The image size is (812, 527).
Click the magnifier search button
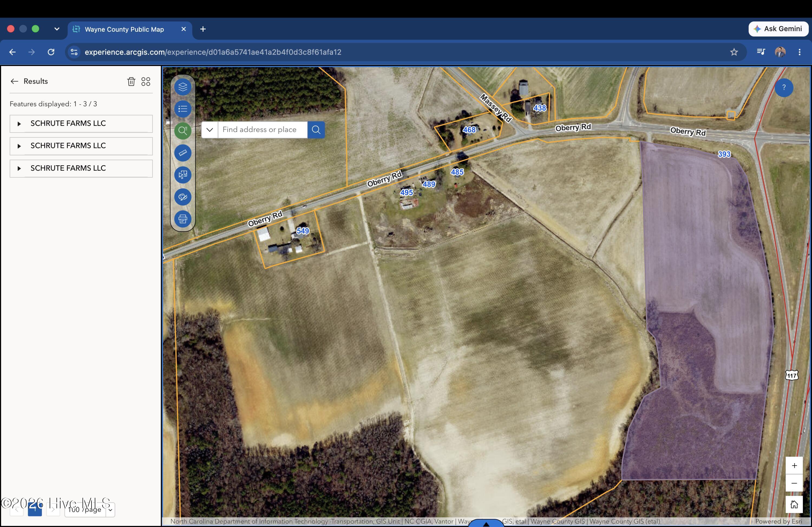pos(316,130)
